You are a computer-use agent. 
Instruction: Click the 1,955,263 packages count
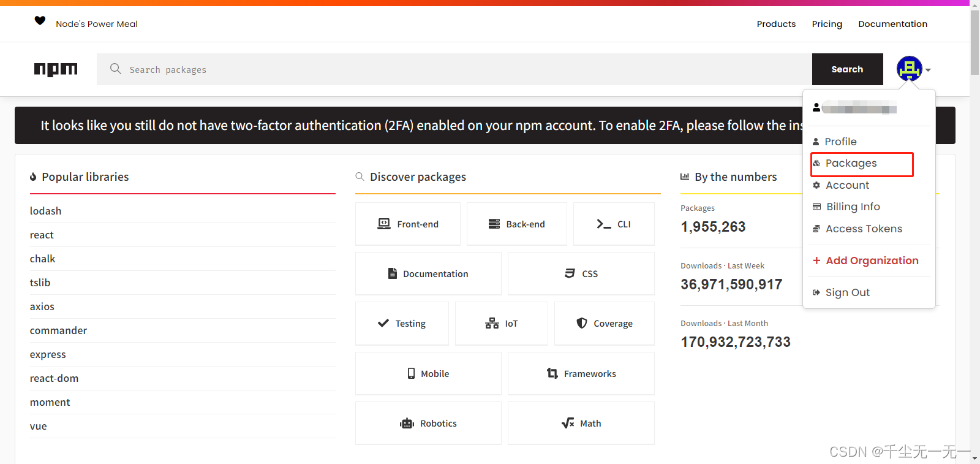[x=713, y=227]
